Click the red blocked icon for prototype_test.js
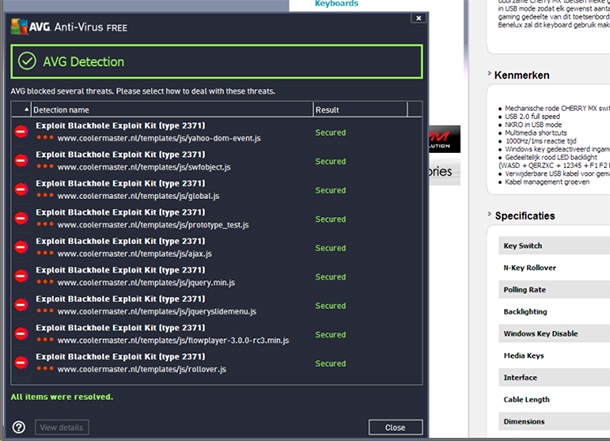 [x=21, y=218]
